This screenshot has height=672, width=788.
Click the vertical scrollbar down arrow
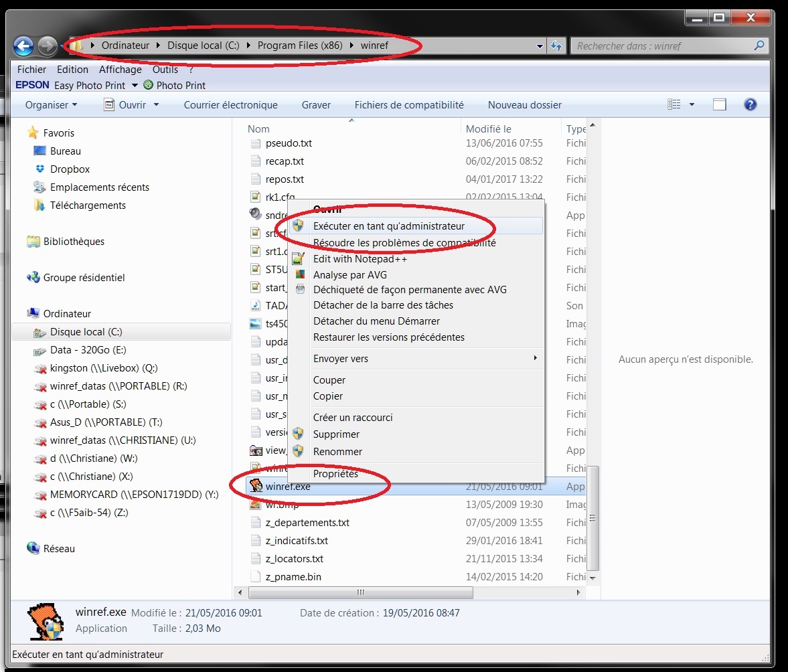[593, 578]
